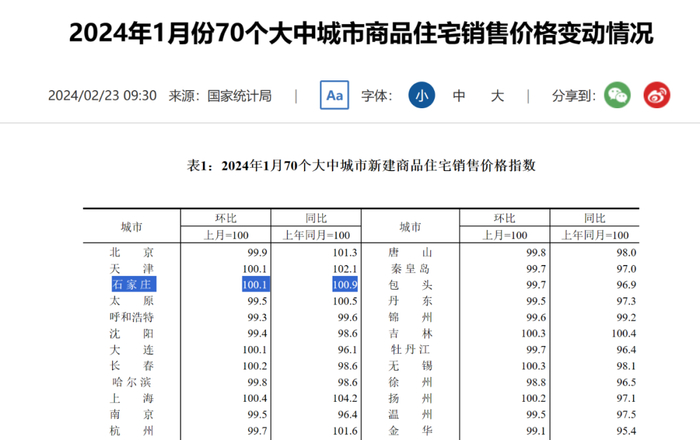Click the 秦皇岛 city row label
Screen dimensions: 700x440
[410, 269]
